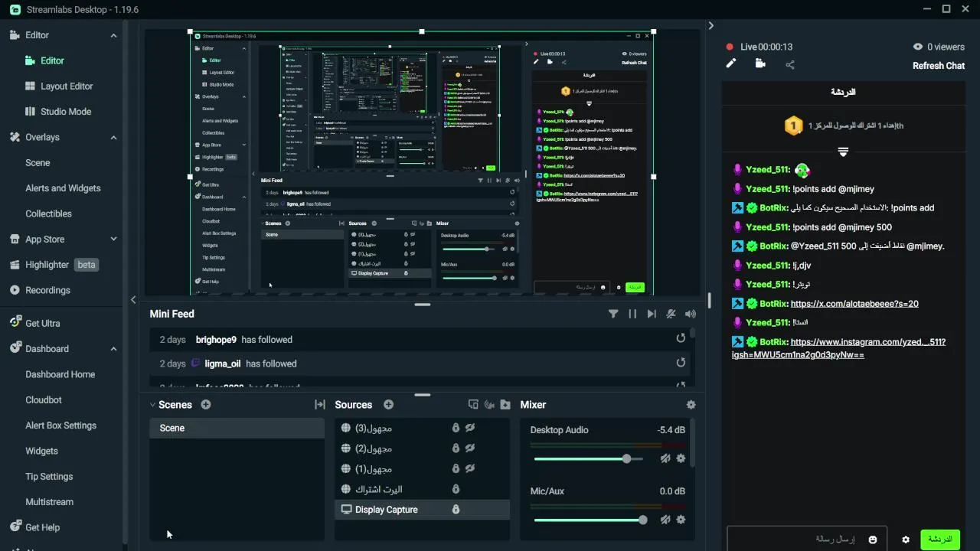Click the video icon beside the pencil
Viewport: 980px width, 551px height.
tap(760, 64)
